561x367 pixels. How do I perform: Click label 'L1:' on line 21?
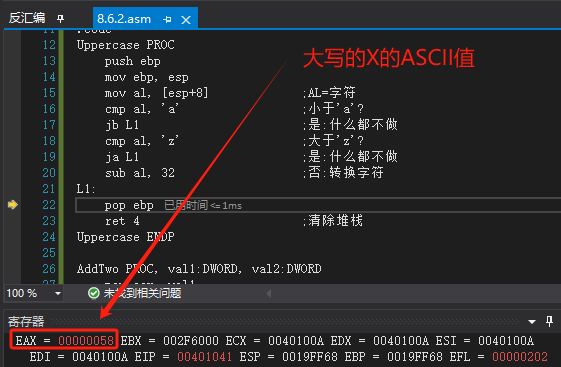86,189
